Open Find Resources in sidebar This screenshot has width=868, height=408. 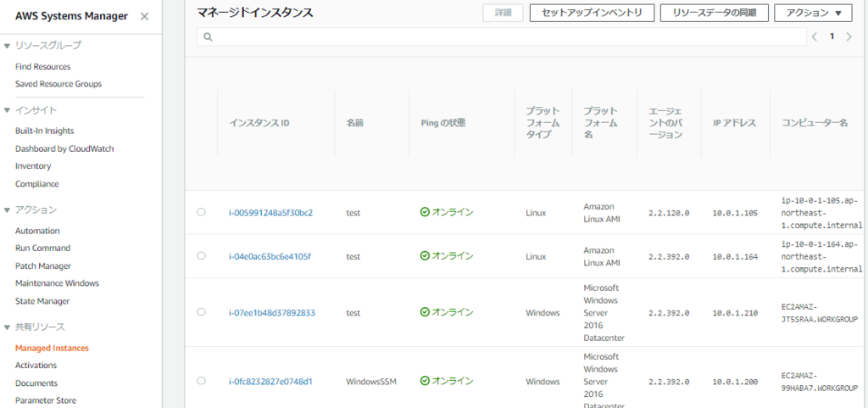(x=42, y=66)
